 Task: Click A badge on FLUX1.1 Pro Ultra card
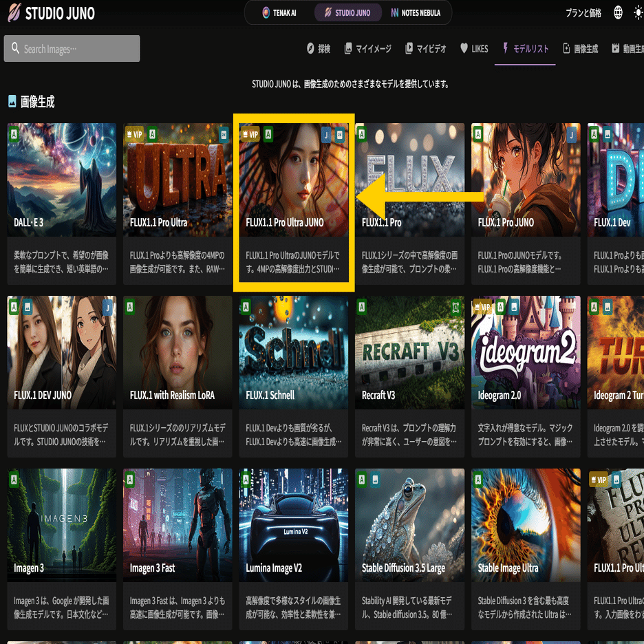(152, 134)
